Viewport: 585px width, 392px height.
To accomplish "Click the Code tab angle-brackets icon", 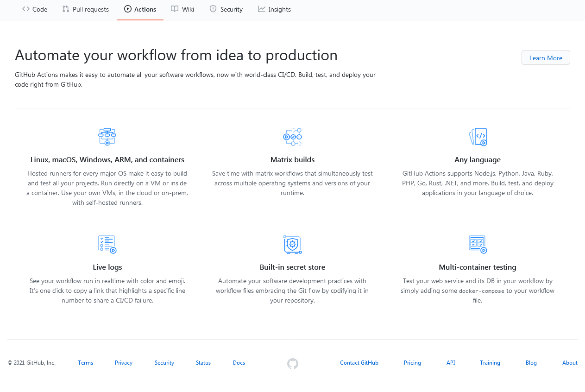I will 26,9.
